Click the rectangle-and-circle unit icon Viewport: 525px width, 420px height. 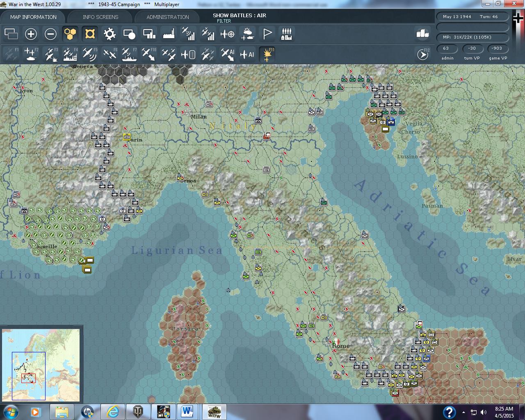coord(129,34)
